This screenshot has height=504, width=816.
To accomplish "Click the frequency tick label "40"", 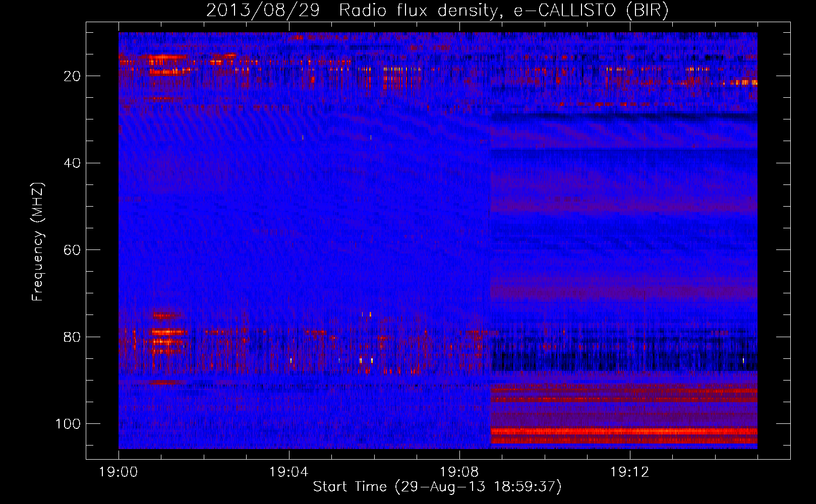I will point(72,163).
